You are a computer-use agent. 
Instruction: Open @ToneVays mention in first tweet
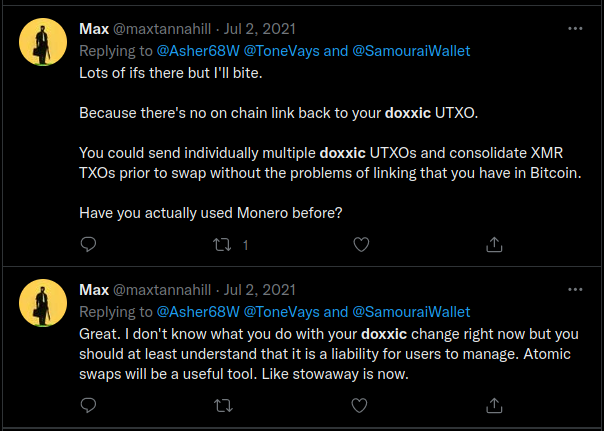pyautogui.click(x=282, y=51)
